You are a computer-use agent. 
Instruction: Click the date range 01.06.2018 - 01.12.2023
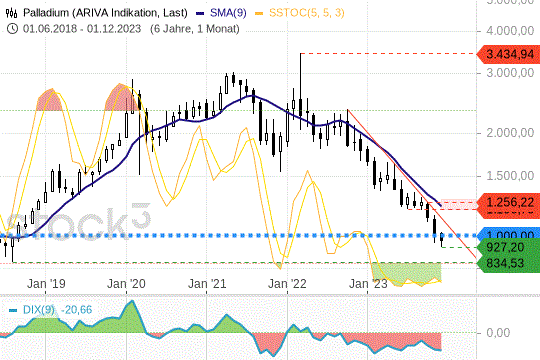(x=82, y=29)
